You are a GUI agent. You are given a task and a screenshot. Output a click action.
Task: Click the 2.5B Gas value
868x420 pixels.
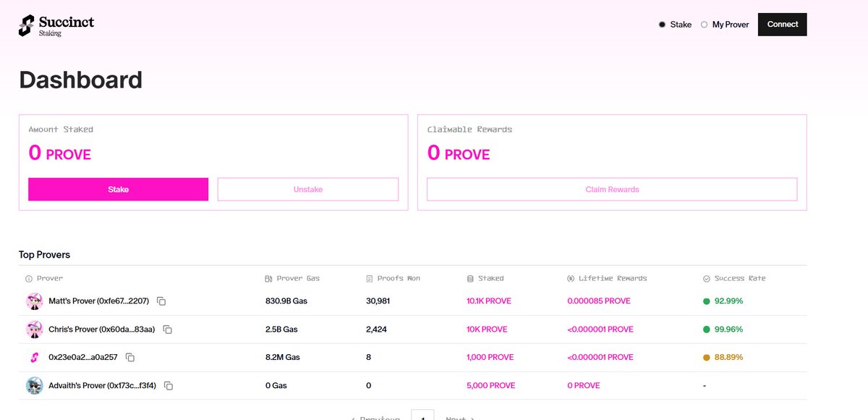point(281,329)
